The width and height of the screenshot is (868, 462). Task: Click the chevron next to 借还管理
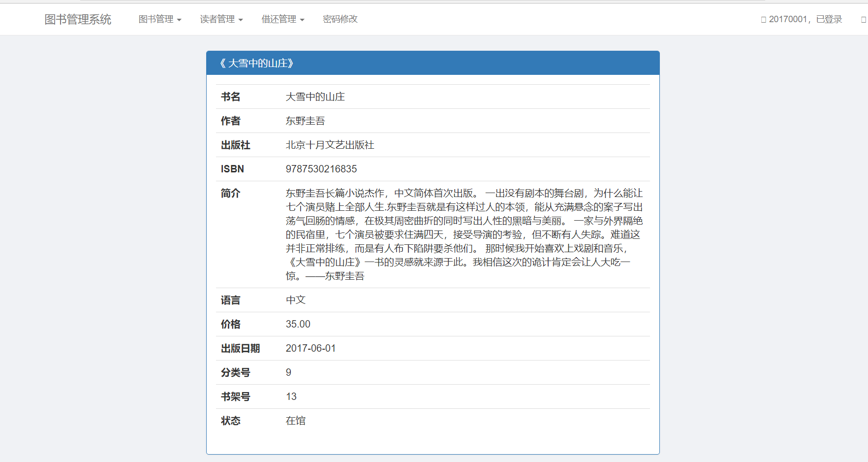click(303, 20)
